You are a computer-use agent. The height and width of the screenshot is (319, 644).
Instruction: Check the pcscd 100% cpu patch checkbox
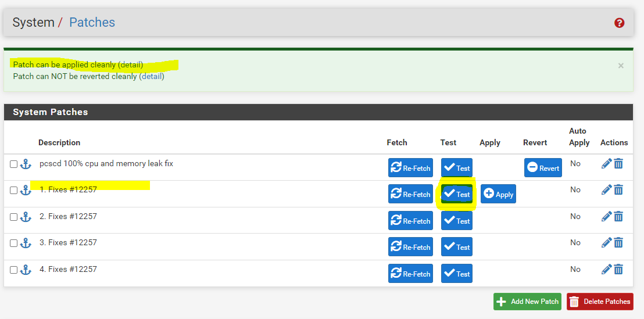[x=14, y=164]
